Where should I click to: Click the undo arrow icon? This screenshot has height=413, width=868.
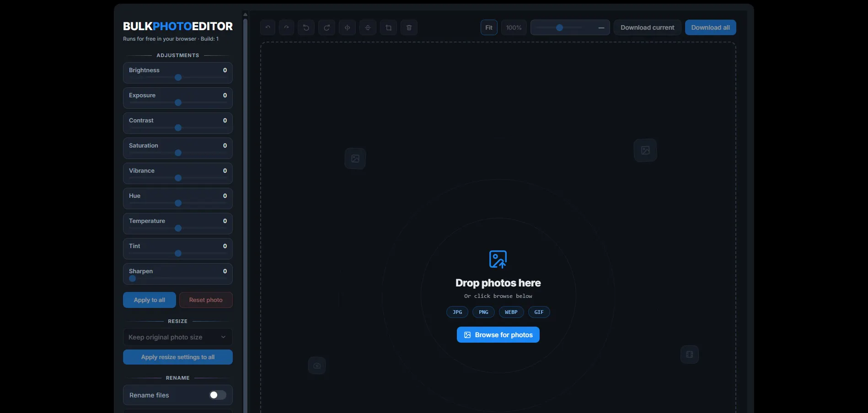268,27
